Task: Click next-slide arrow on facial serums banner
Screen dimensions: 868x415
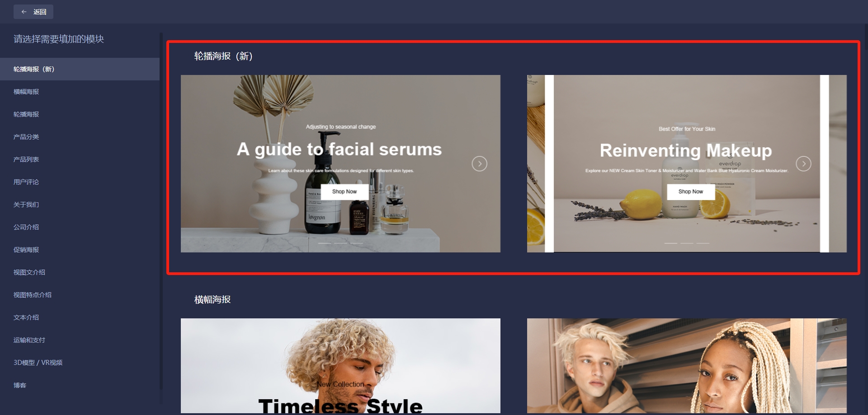Action: (479, 163)
